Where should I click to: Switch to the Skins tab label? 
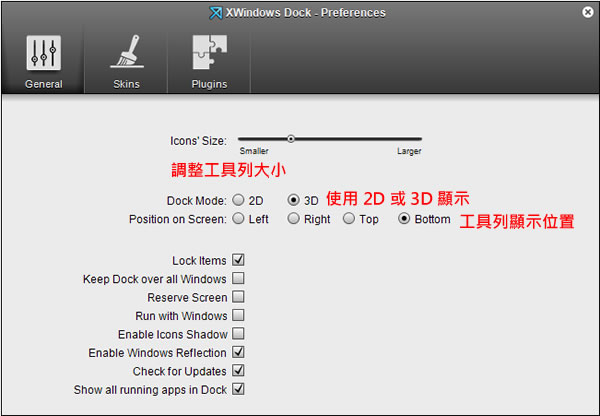(126, 84)
